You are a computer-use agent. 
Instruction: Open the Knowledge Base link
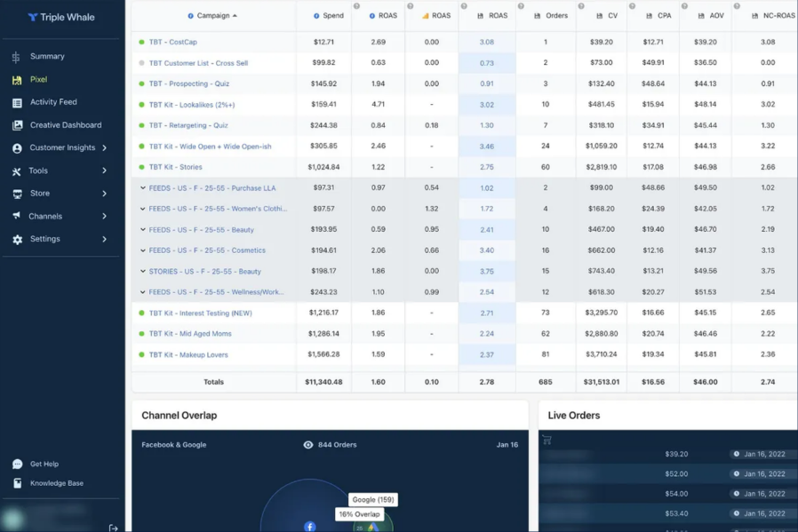[57, 483]
